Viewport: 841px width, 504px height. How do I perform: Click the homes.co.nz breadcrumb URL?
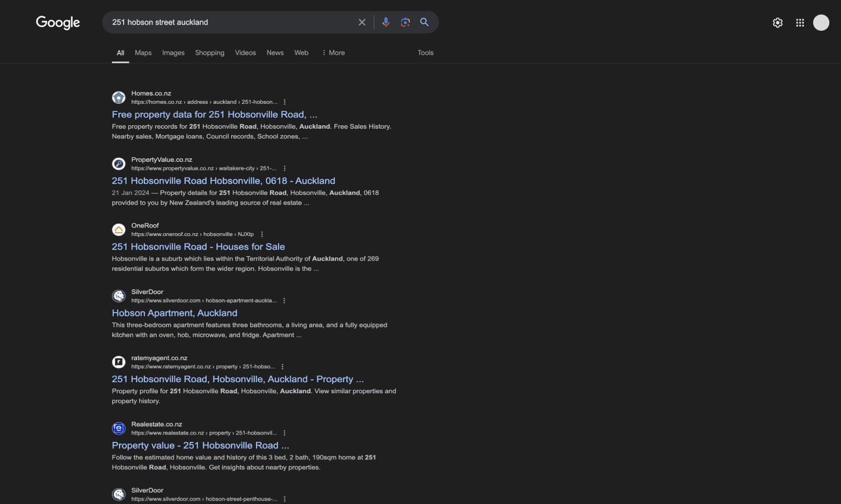coord(204,102)
